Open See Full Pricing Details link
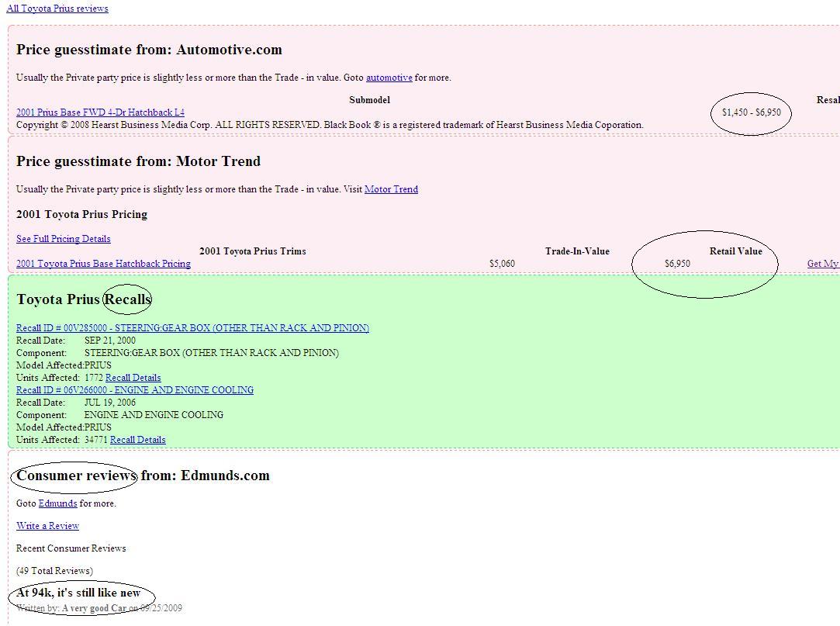Image resolution: width=840 pixels, height=626 pixels. (x=64, y=238)
